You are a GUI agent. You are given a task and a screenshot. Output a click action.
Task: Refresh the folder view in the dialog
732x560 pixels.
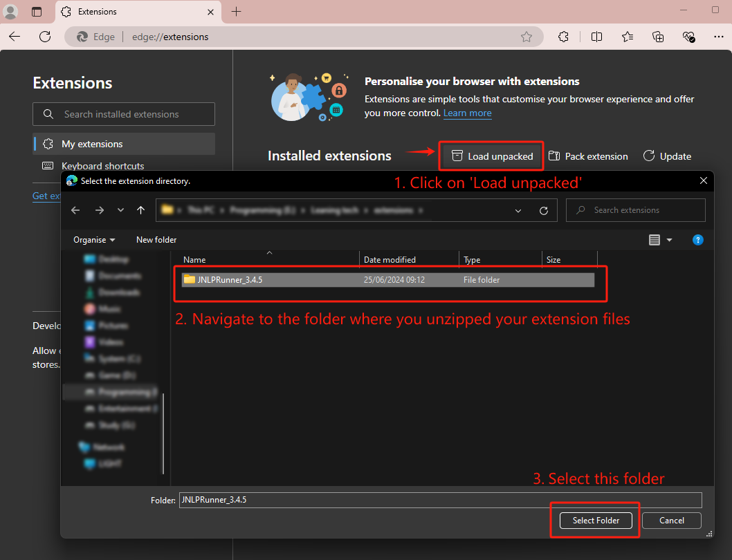pos(544,210)
